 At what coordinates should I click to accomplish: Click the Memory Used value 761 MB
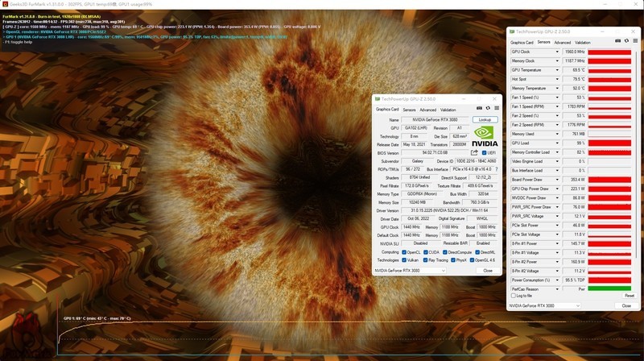tap(574, 134)
